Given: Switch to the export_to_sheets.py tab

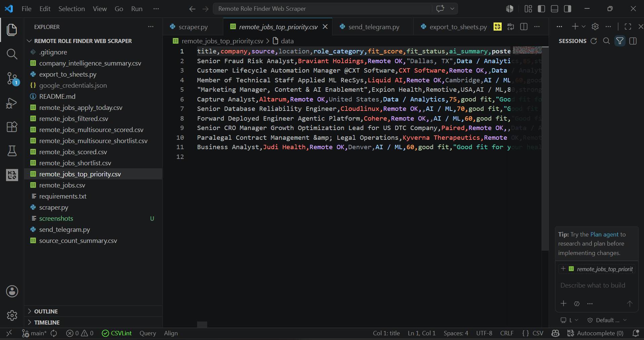Looking at the screenshot, I should click(x=458, y=27).
